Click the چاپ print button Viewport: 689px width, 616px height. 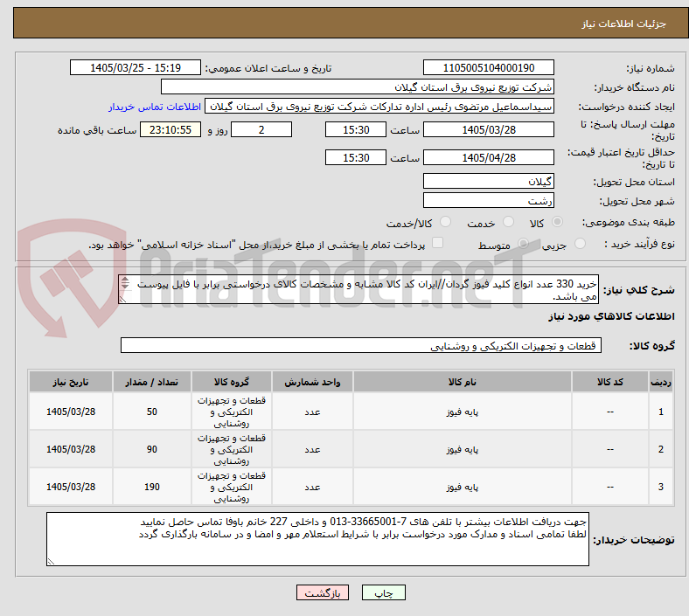click(x=383, y=592)
